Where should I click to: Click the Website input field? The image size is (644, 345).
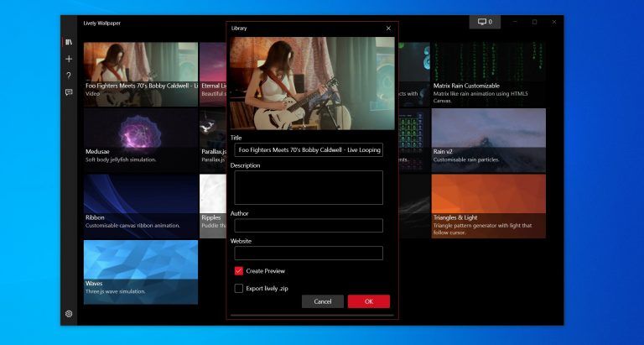[308, 253]
